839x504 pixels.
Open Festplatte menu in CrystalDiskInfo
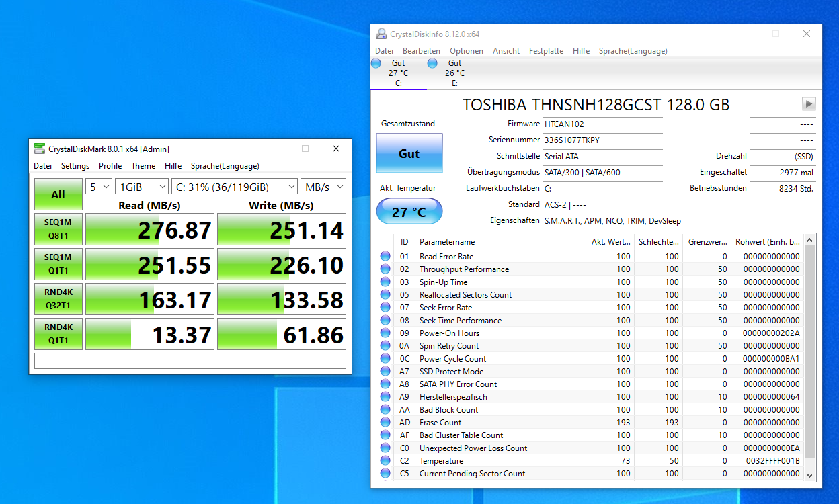[x=546, y=51]
